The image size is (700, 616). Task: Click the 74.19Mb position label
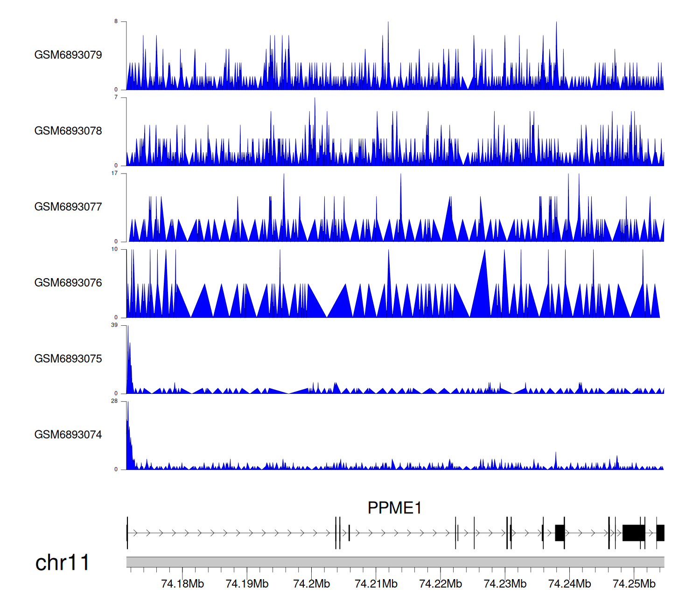point(247,584)
